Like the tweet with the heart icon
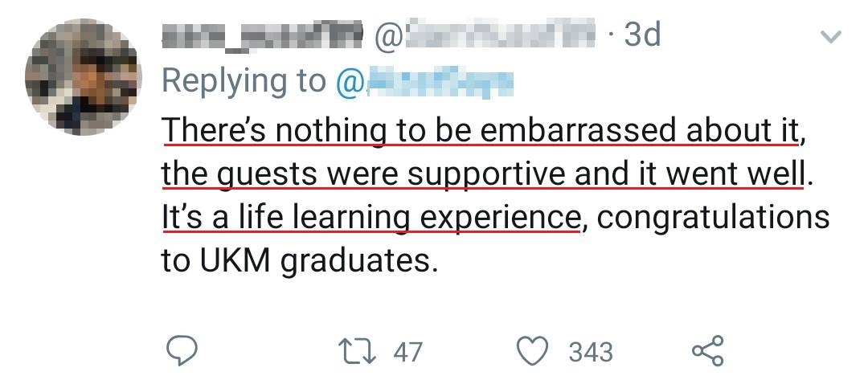 coord(534,350)
